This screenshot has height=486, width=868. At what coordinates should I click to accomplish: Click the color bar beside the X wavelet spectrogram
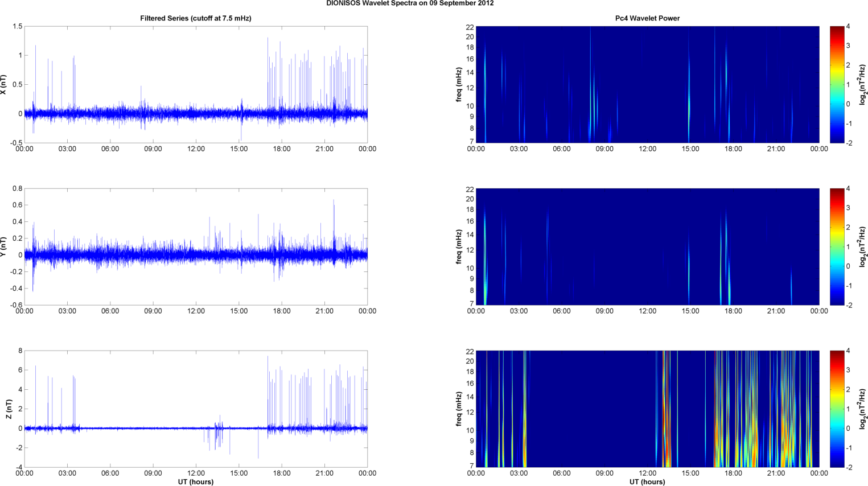coord(837,84)
